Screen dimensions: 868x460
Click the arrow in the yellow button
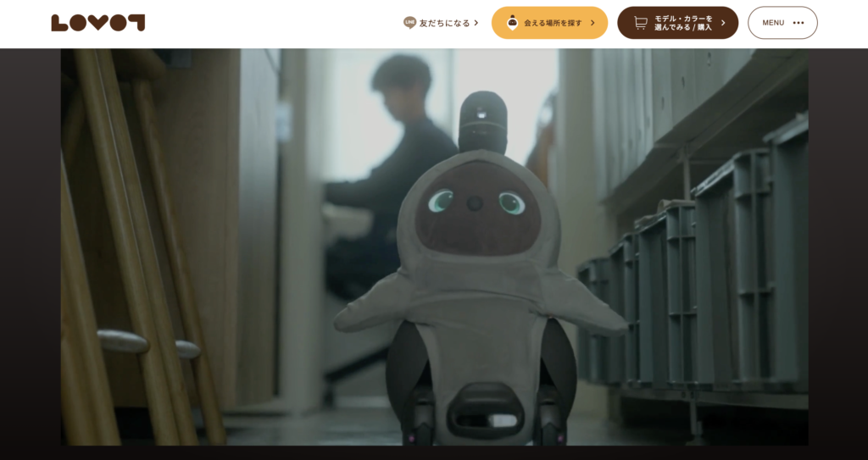593,23
